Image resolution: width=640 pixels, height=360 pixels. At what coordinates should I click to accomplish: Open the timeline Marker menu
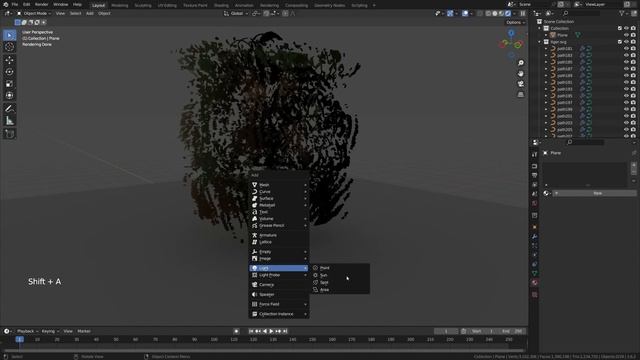pos(84,331)
